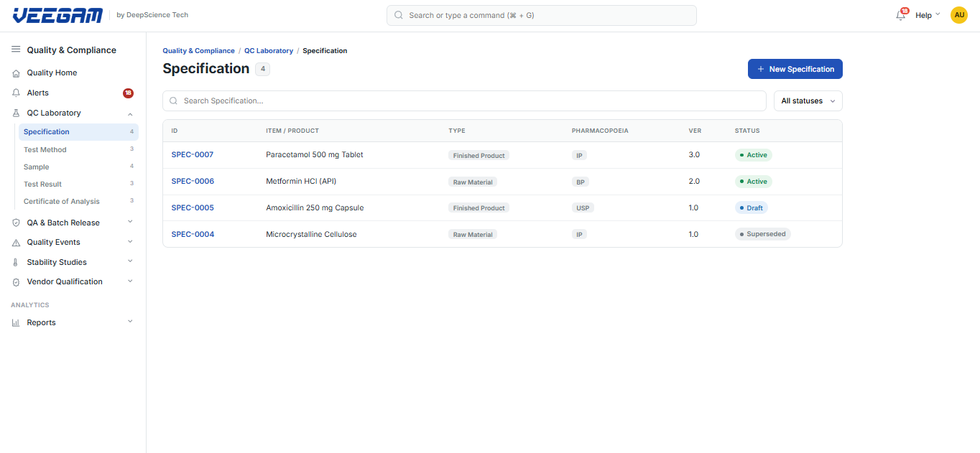Screen dimensions: 980x453
Task: Click the Alerts bell icon in sidebar
Action: point(16,93)
